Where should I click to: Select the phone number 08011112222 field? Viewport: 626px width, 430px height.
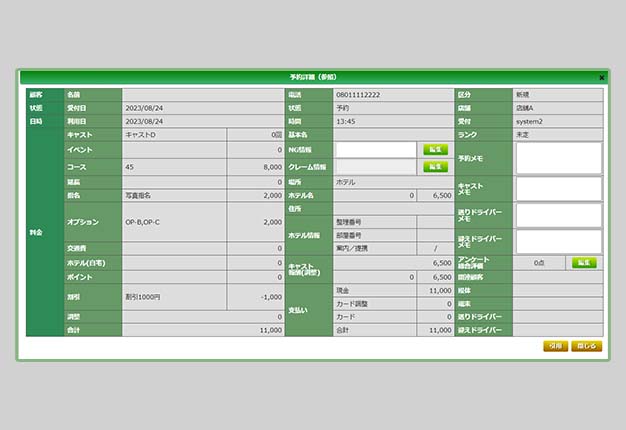[x=393, y=95]
